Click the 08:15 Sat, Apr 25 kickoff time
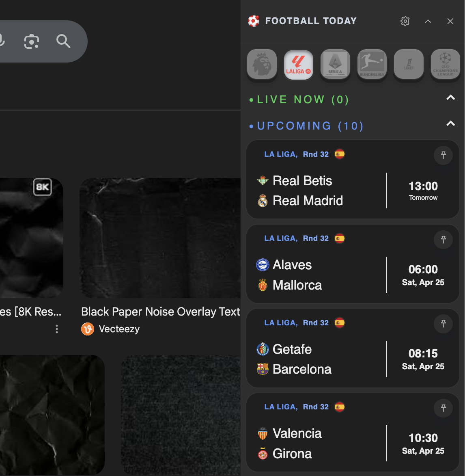The width and height of the screenshot is (465, 476). click(423, 359)
